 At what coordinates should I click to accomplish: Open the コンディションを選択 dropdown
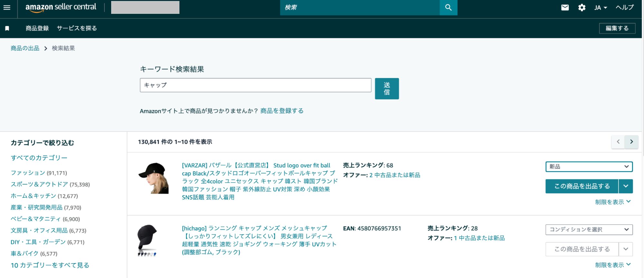point(589,229)
